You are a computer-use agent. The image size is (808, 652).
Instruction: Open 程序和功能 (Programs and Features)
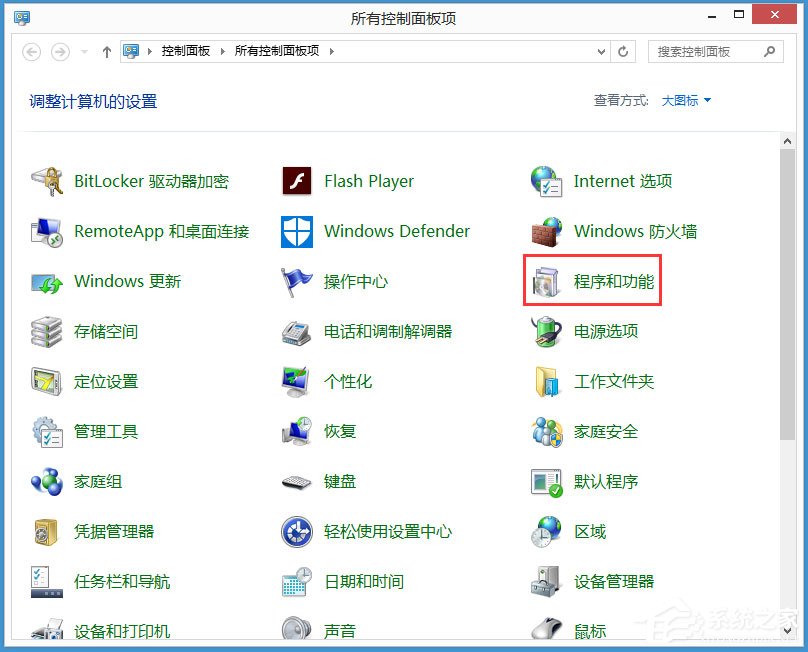[614, 281]
